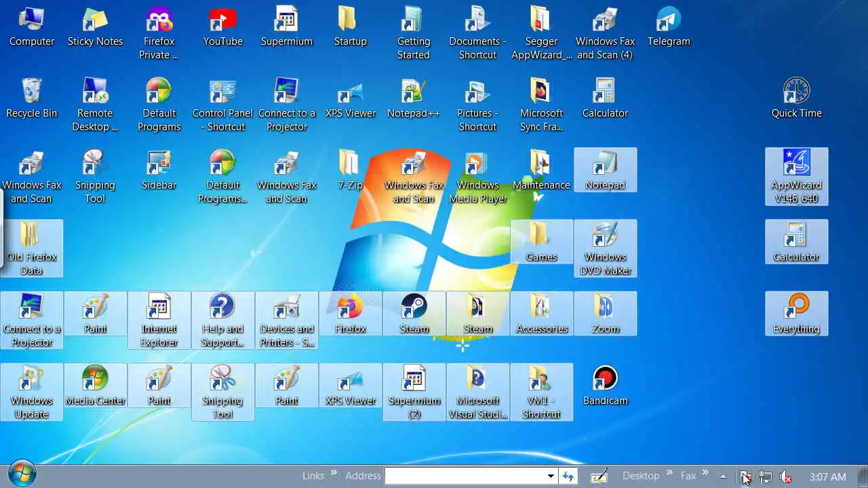
Task: Click the Address bar Go button
Action: [x=568, y=476]
